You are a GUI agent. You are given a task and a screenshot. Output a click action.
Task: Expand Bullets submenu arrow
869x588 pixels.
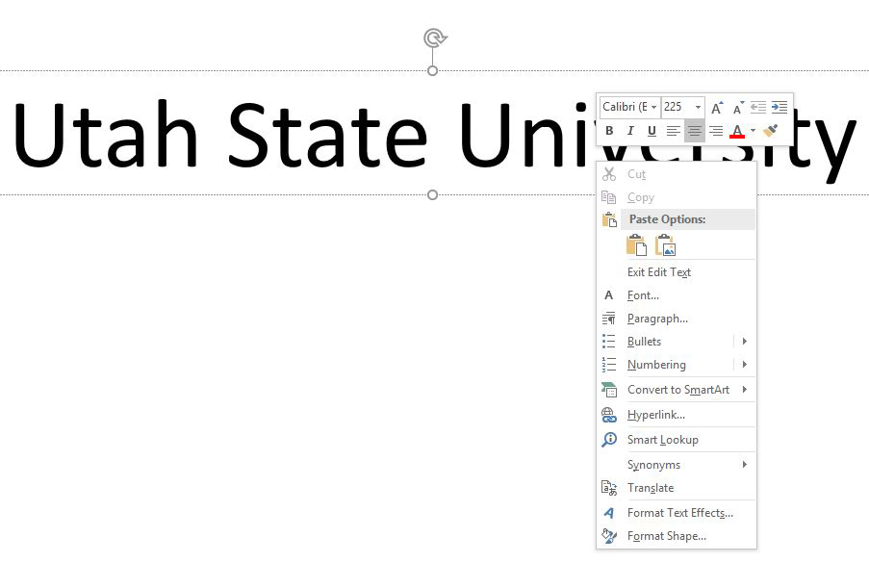745,342
